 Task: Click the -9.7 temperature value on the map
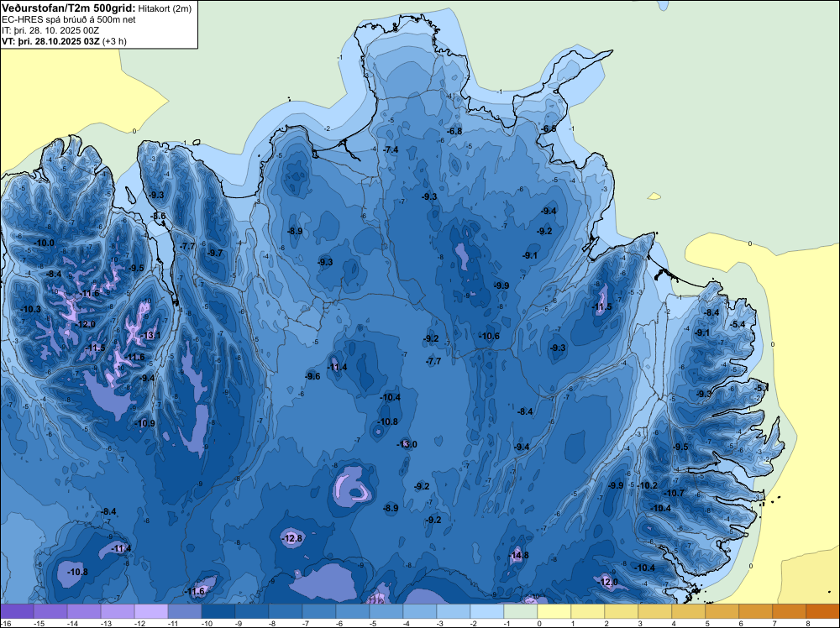click(215, 253)
